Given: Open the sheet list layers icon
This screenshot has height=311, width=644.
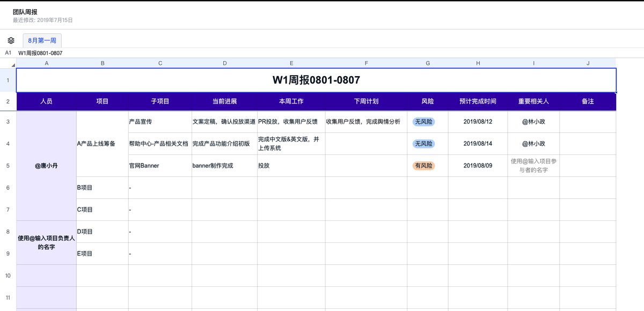Looking at the screenshot, I should tap(11, 40).
